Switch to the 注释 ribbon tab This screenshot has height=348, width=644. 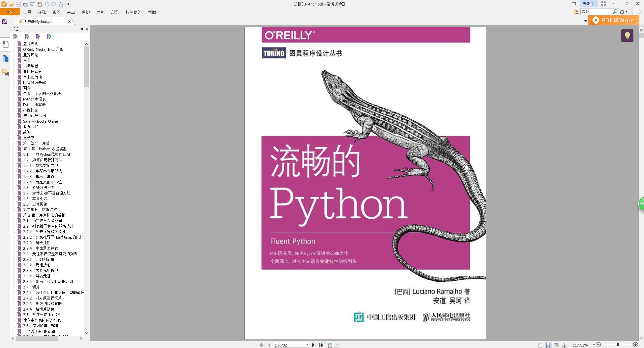coord(42,12)
